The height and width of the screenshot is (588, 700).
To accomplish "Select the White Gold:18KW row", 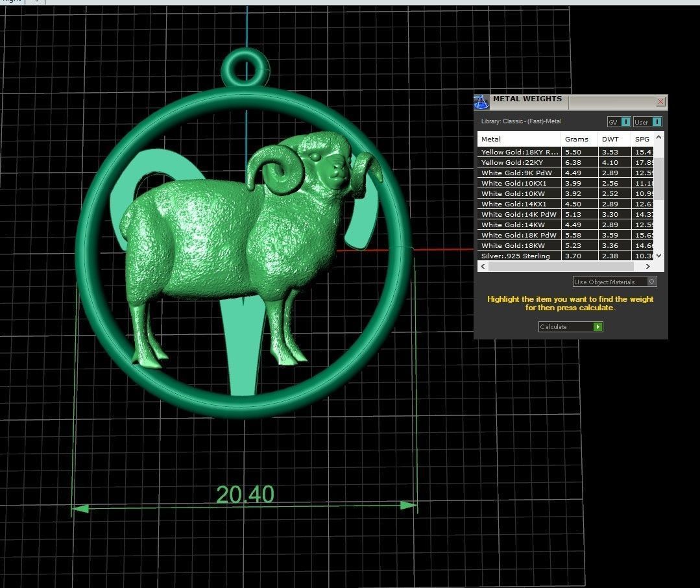I will [565, 245].
